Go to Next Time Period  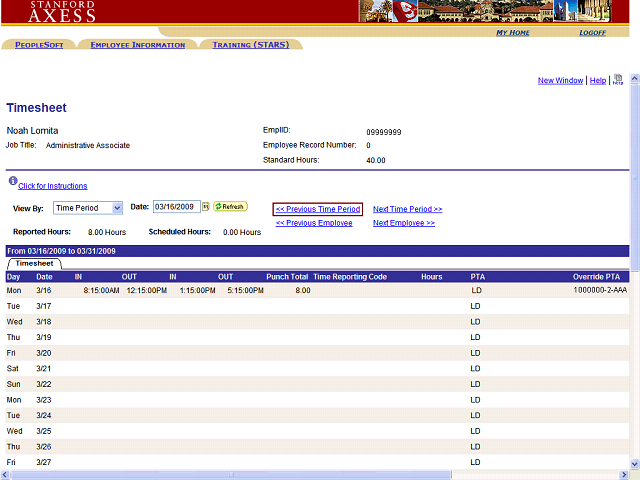(x=407, y=209)
